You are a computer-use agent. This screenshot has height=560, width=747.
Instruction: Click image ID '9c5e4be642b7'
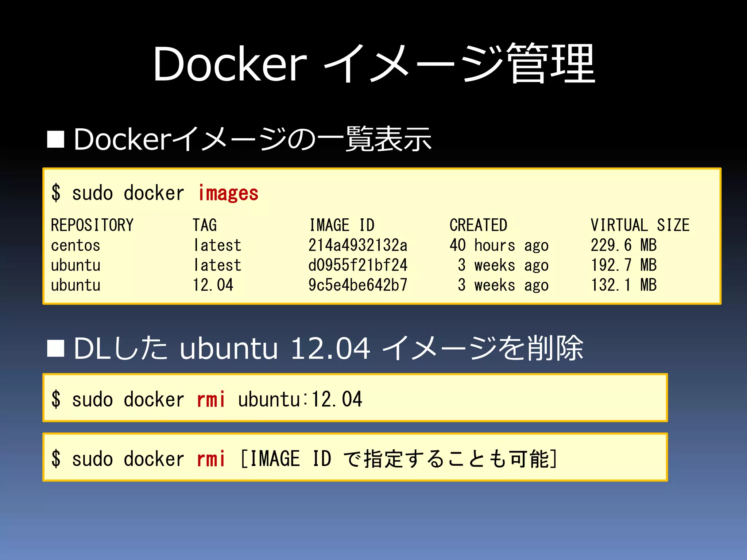[357, 285]
